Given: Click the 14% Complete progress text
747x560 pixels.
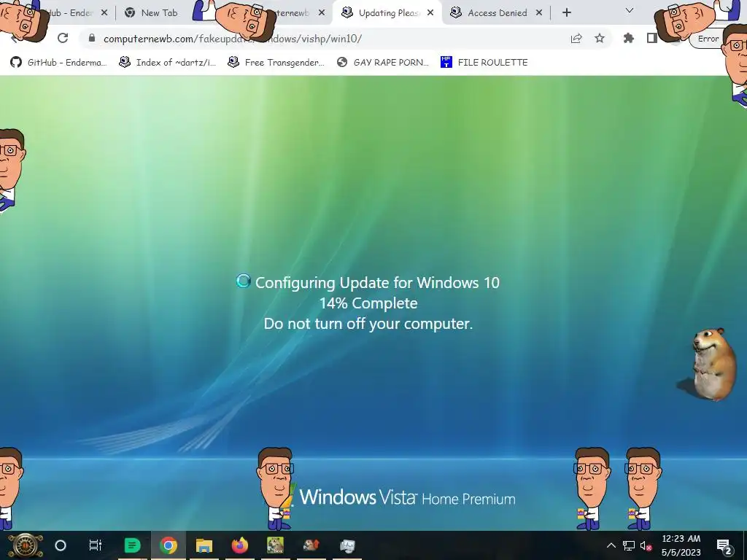Looking at the screenshot, I should pos(368,303).
